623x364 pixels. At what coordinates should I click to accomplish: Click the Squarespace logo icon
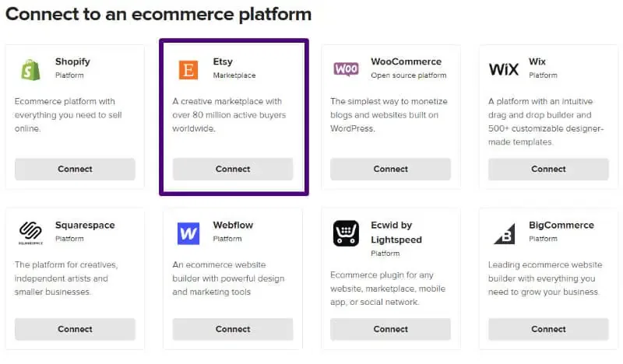coord(31,233)
